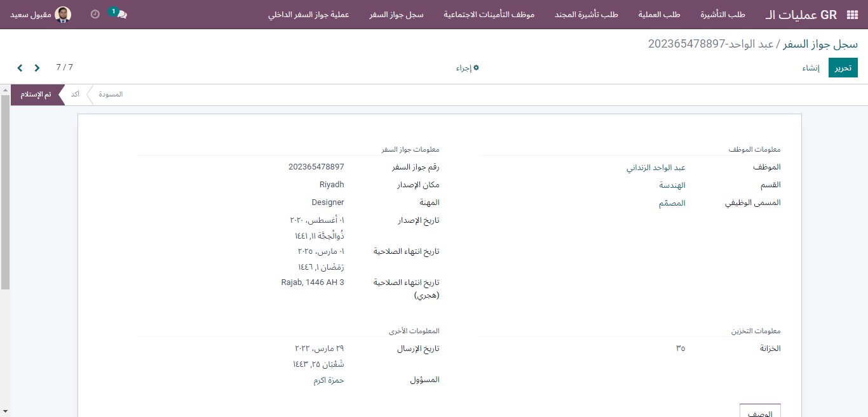
Task: Go to the previous record arrow
Action: click(x=37, y=68)
